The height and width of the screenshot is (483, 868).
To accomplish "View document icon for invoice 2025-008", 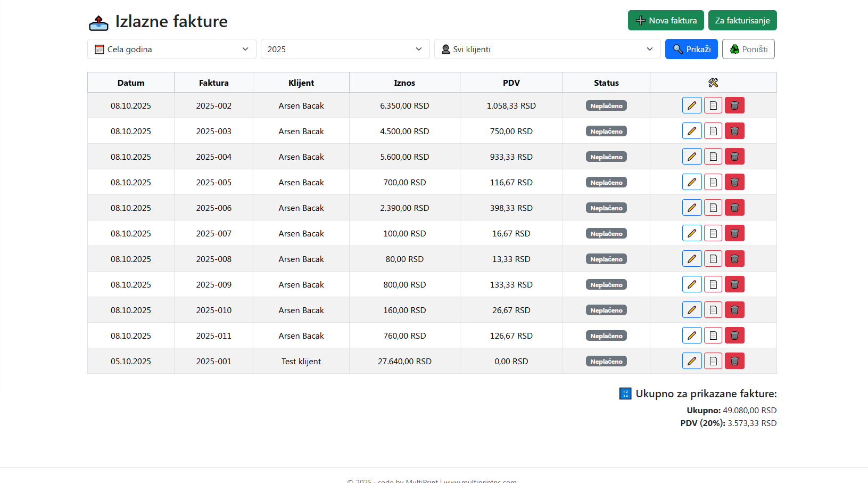I will (x=713, y=259).
